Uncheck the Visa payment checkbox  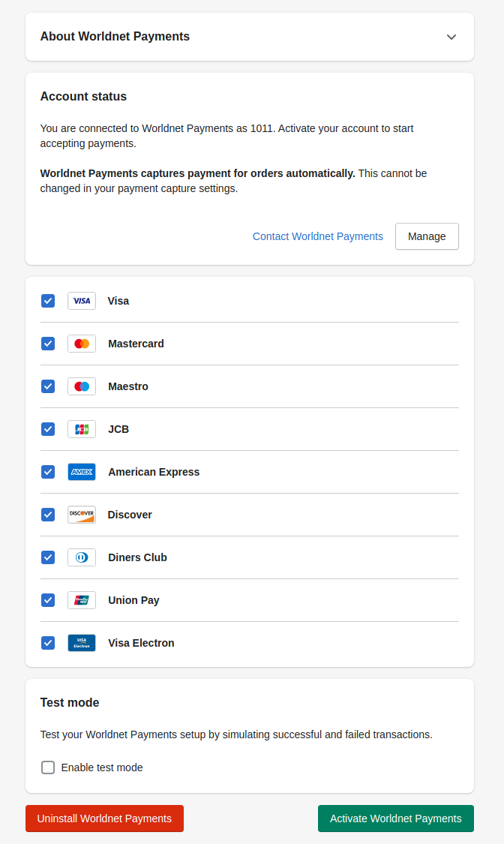[x=48, y=301]
